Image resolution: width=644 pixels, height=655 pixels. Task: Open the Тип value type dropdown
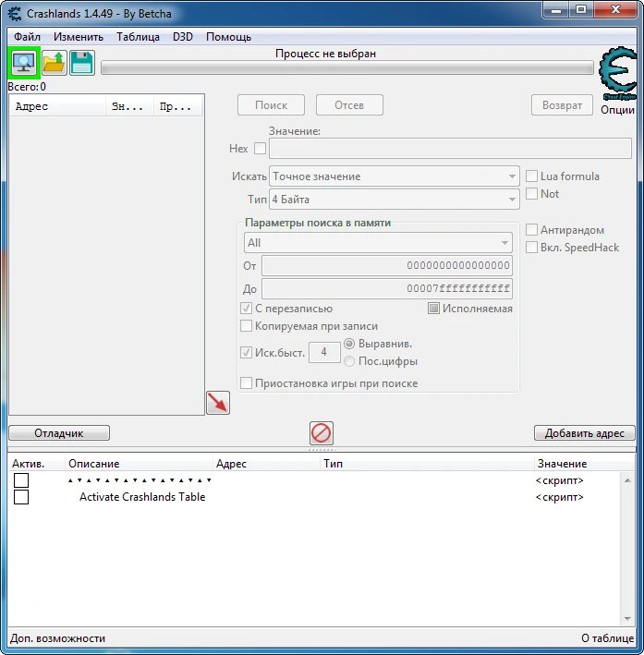[x=395, y=200]
